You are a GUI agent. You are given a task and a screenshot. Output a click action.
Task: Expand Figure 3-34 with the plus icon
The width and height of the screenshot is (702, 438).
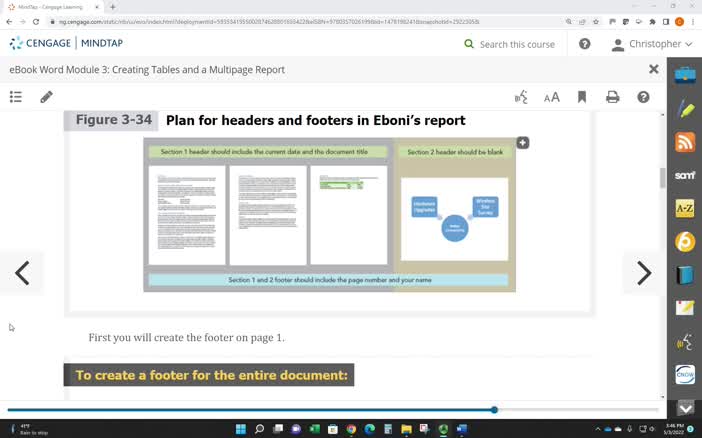(x=522, y=143)
